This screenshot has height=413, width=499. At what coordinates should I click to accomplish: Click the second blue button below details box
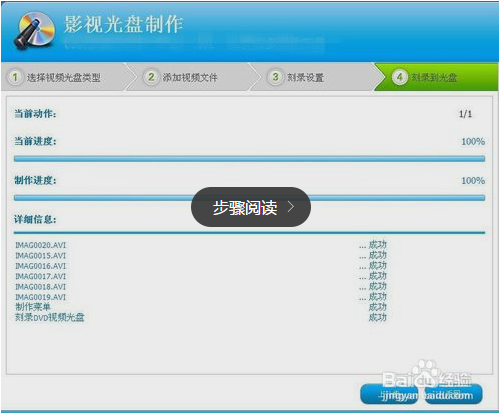point(454,394)
